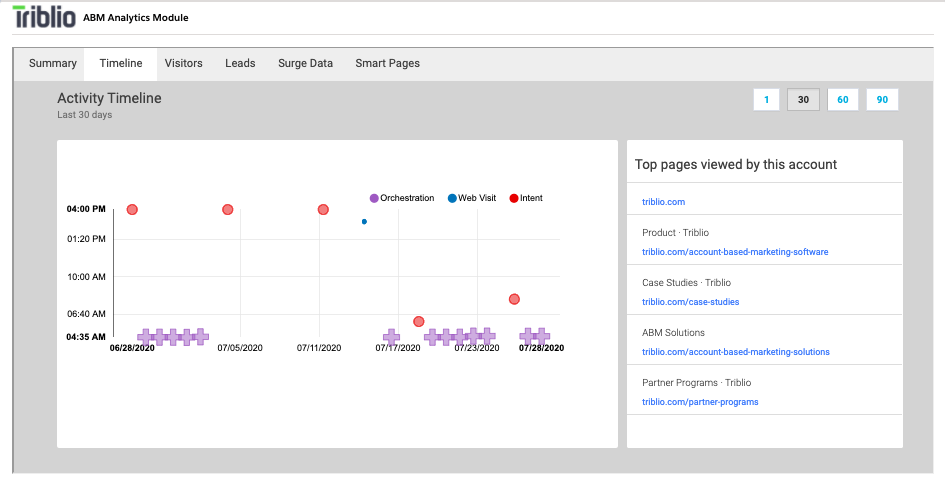Select the small blue Web Visit data point
Viewport: 945px width, 493px height.
pyautogui.click(x=364, y=222)
